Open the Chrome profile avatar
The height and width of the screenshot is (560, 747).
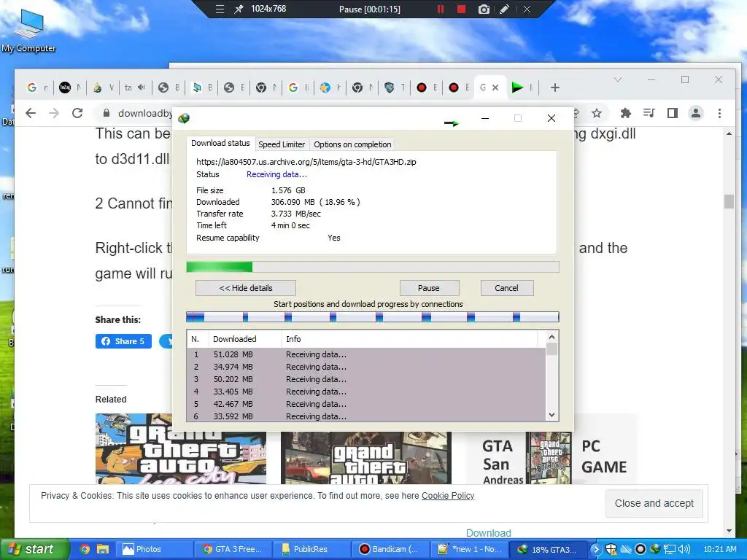(x=696, y=113)
